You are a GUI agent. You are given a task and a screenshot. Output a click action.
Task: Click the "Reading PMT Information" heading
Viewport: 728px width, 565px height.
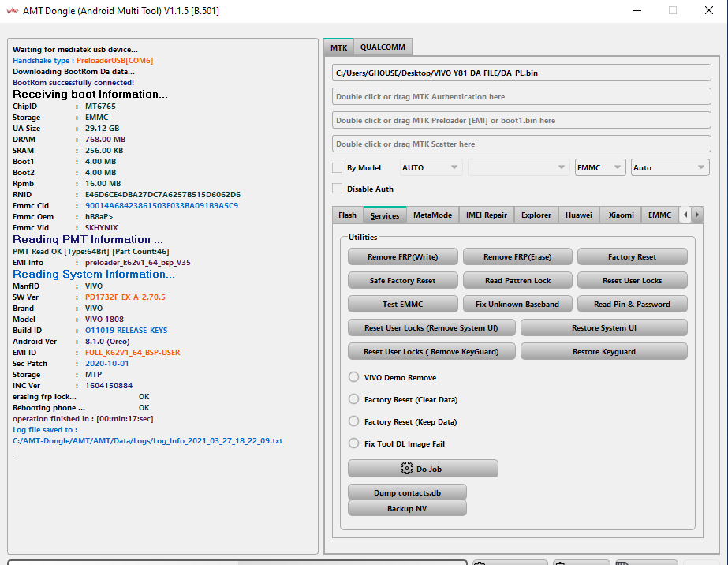[x=88, y=239]
